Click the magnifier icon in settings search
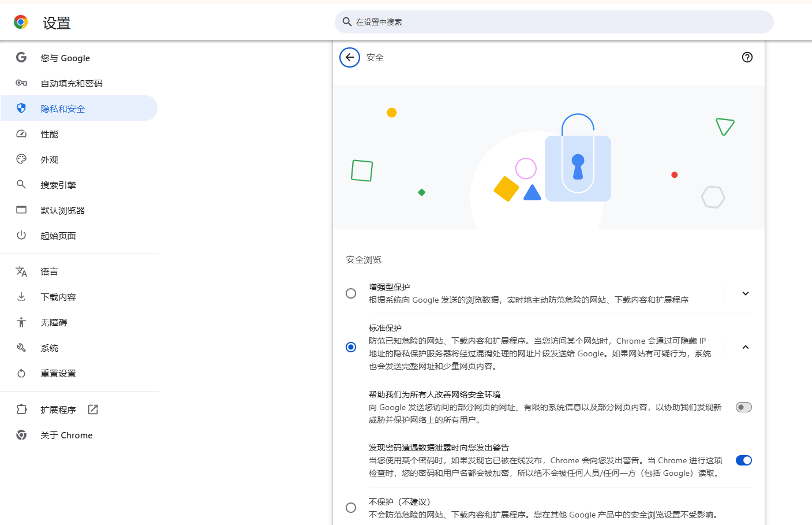Screen dimensions: 812x525 (x=347, y=22)
